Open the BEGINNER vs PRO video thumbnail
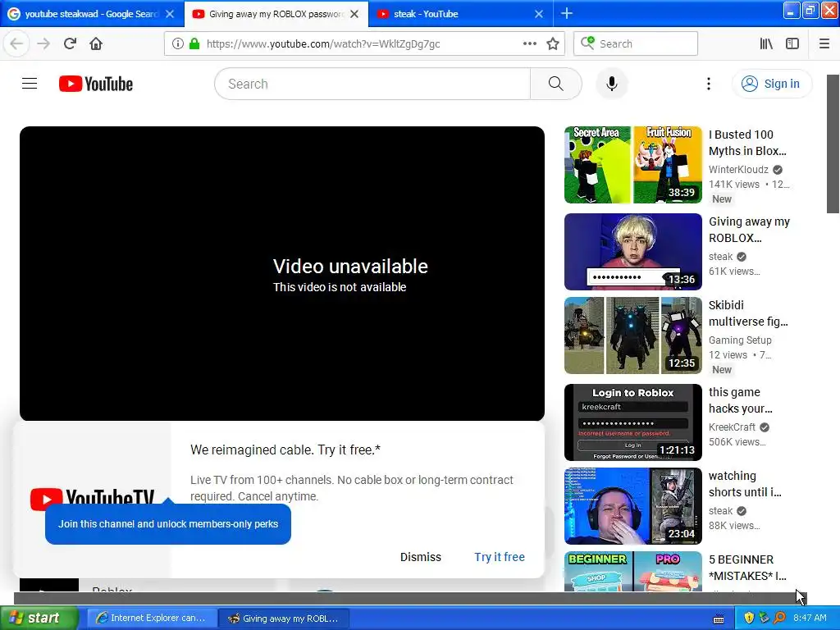The height and width of the screenshot is (630, 840). (632, 571)
